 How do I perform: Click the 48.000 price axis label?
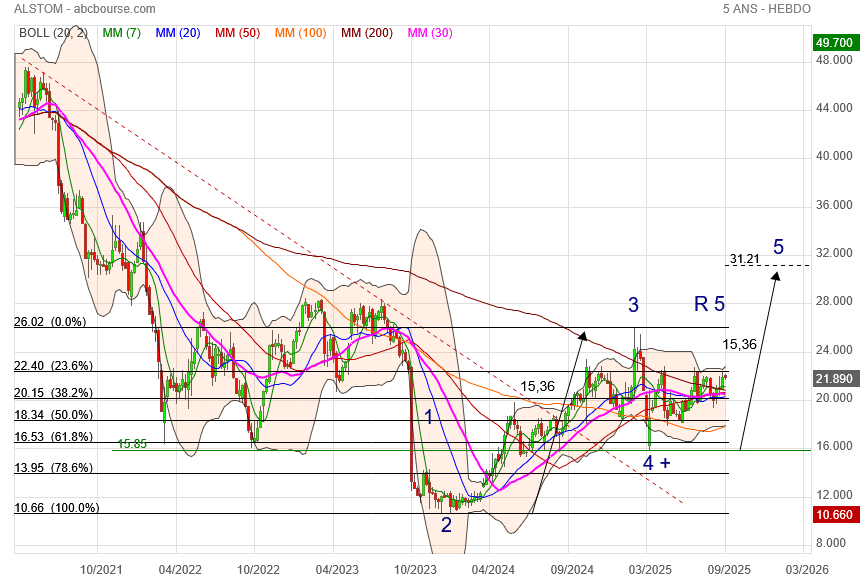834,60
